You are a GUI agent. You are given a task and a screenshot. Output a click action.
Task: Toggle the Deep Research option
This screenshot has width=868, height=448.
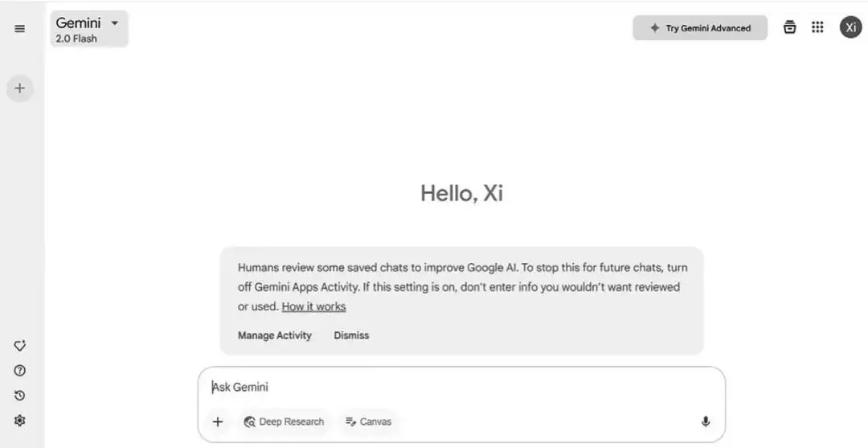pos(284,421)
